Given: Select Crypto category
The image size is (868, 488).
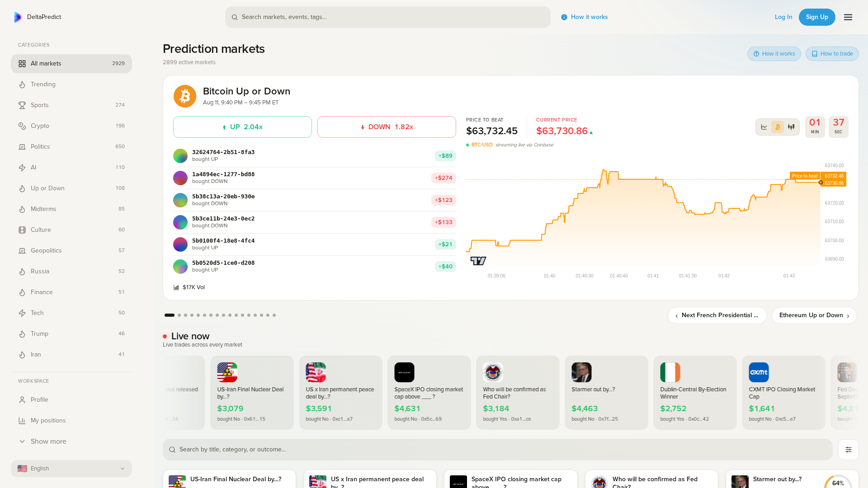Looking at the screenshot, I should (x=71, y=126).
